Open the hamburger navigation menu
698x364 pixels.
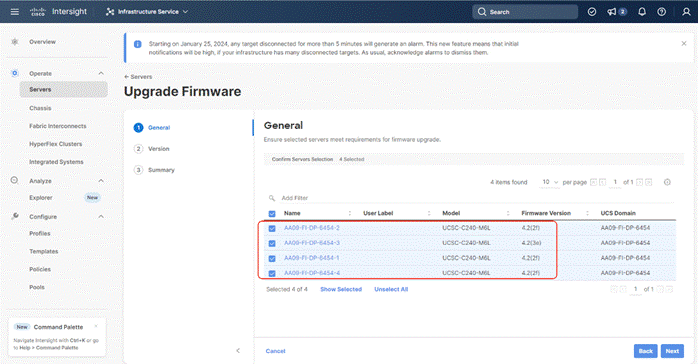pyautogui.click(x=15, y=12)
